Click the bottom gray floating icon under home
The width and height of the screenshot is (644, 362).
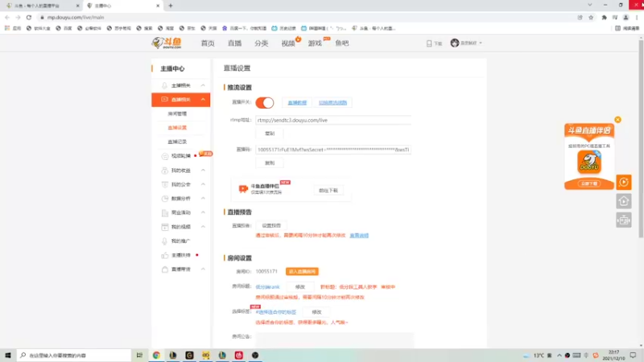[623, 220]
